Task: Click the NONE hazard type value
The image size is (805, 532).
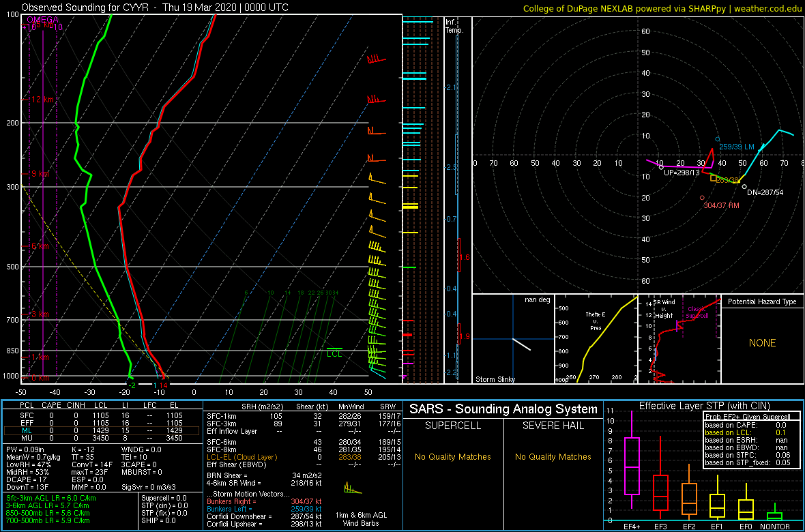Action: coord(762,343)
